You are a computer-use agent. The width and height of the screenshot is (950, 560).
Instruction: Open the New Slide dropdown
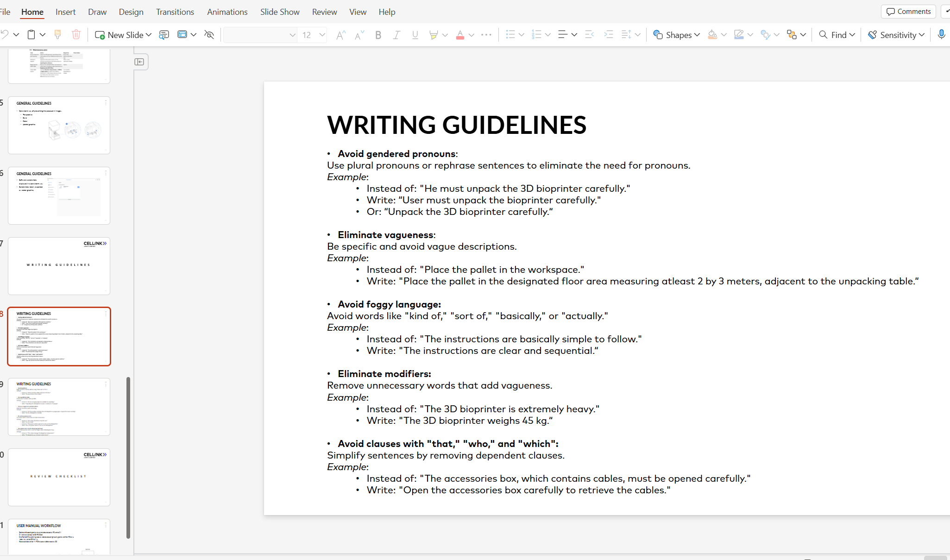point(149,35)
